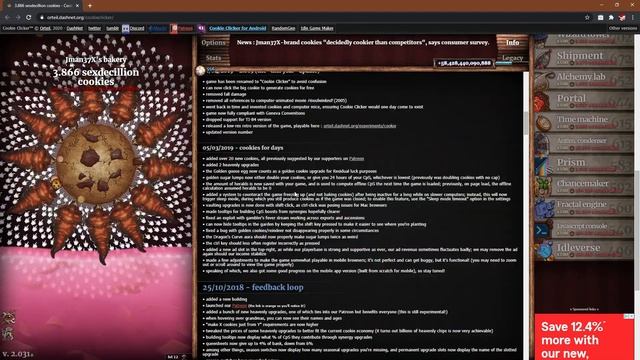The width and height of the screenshot is (640, 360).
Task: Open the twitter link in top bar
Action: point(94,28)
